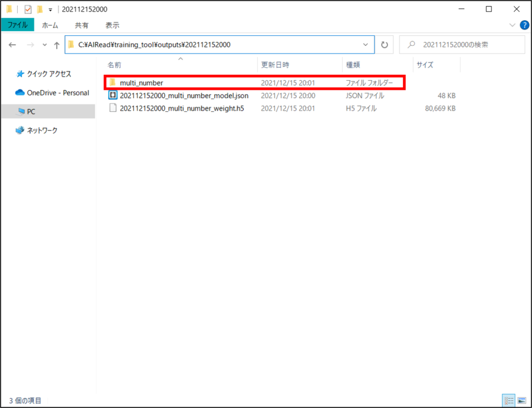Click the forward navigation arrow
This screenshot has height=408, width=532.
click(30, 45)
